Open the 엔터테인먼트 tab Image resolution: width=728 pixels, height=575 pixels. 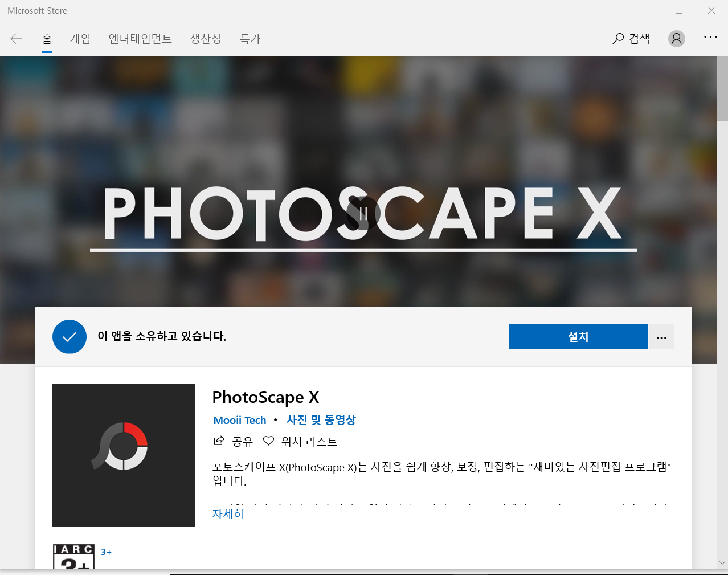pyautogui.click(x=140, y=39)
